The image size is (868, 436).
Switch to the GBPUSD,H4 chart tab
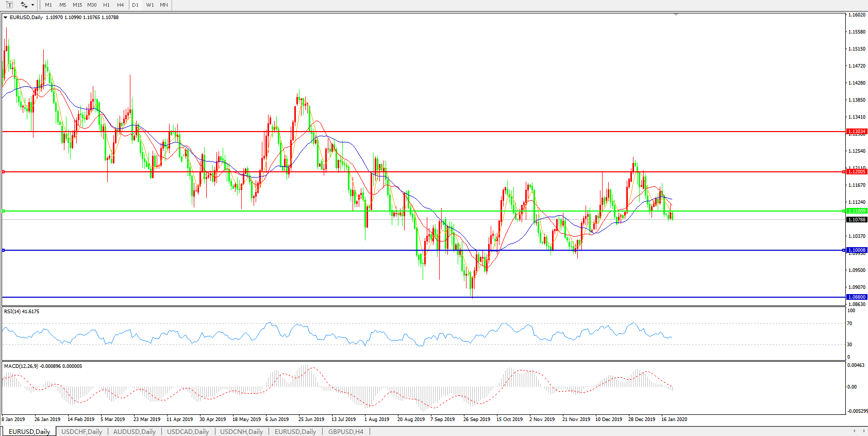point(345,431)
